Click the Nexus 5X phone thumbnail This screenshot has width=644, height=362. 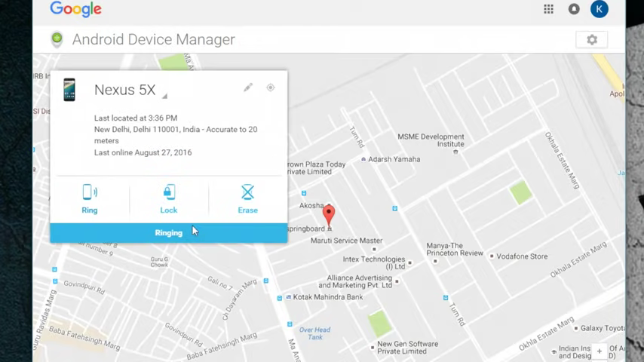click(x=69, y=90)
